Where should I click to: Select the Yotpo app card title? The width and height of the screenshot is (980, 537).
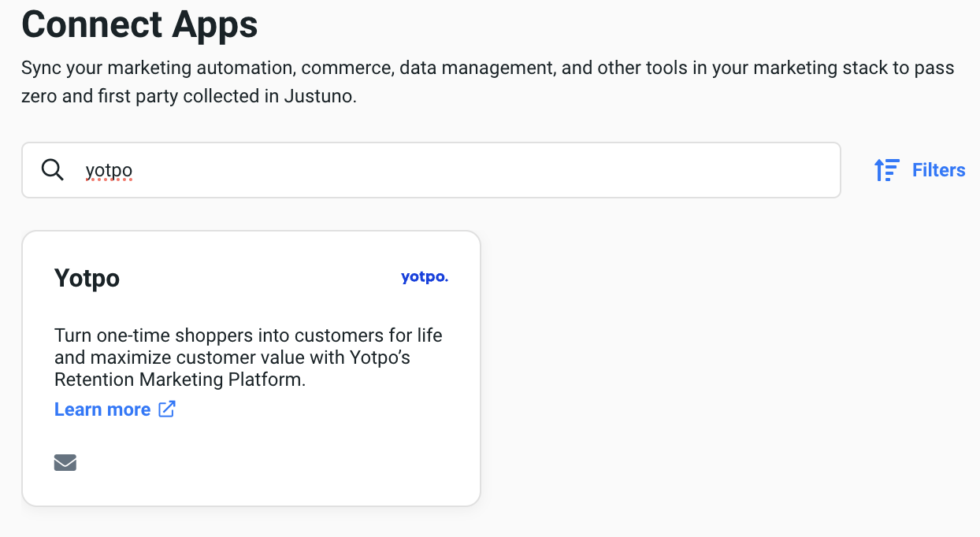[87, 278]
